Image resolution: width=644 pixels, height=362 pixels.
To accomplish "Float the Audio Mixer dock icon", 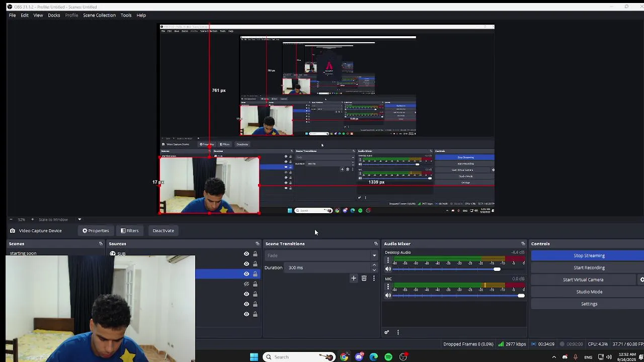I will pos(523,244).
